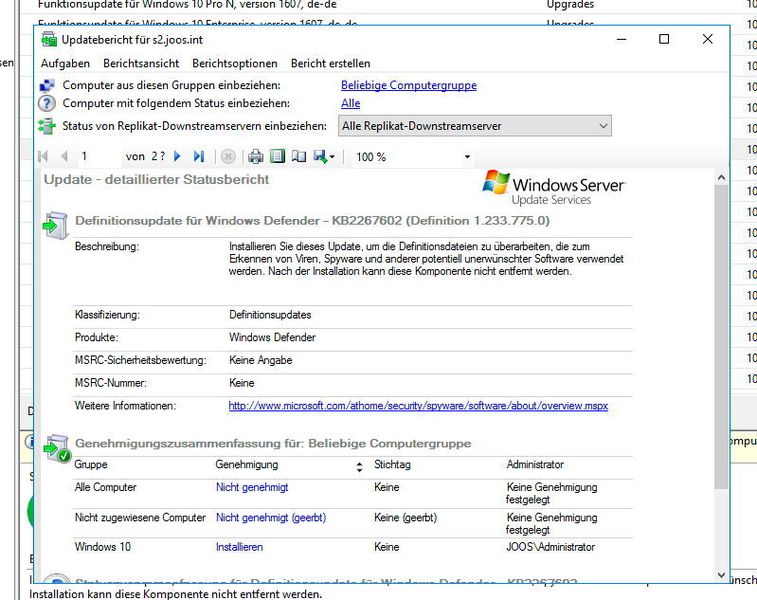
Task: Maximize the Updatebericht window
Action: click(664, 39)
